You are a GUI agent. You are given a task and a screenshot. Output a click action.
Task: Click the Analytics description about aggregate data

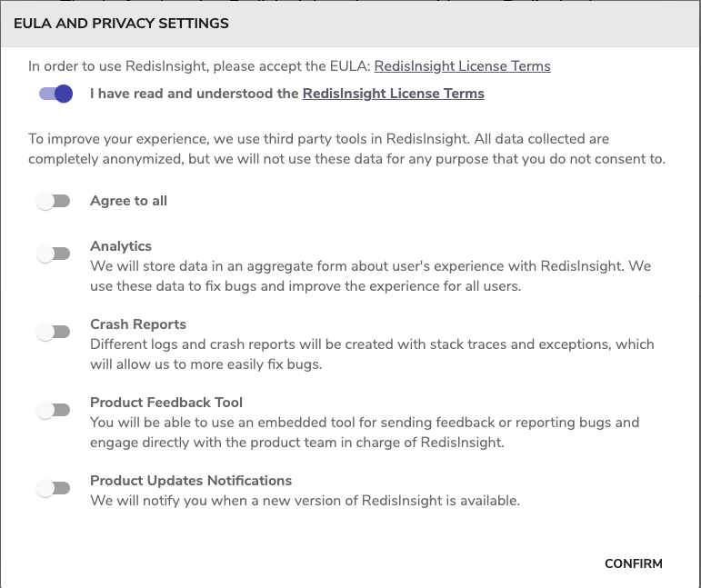(x=370, y=275)
